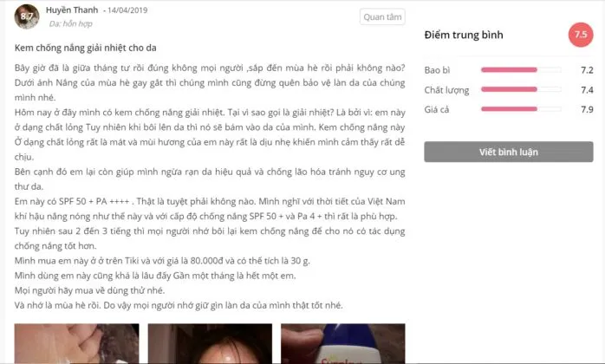
Task: Click Huyền Thanh's avatar with 8.7 score
Action: tap(27, 16)
